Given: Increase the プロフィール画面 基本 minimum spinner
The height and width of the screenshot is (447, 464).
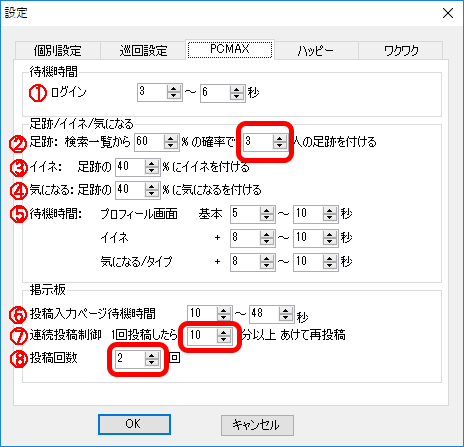Looking at the screenshot, I should pyautogui.click(x=266, y=210).
